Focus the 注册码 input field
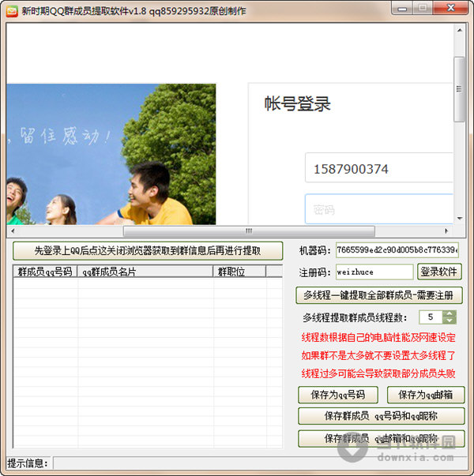The width and height of the screenshot is (474, 476). [374, 272]
